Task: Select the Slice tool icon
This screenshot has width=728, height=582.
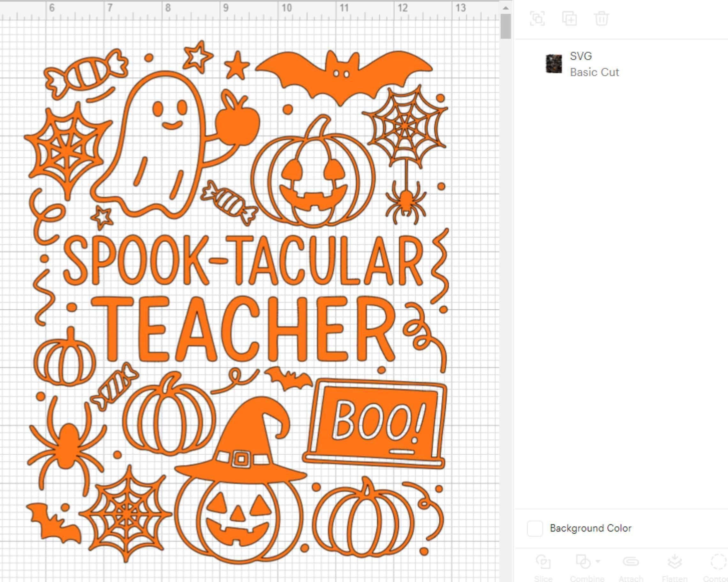Action: point(543,562)
